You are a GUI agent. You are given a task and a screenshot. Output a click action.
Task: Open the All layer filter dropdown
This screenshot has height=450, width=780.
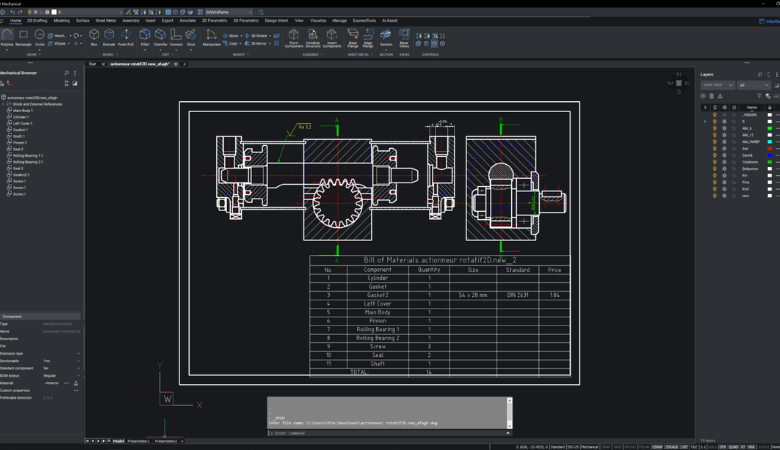754,85
